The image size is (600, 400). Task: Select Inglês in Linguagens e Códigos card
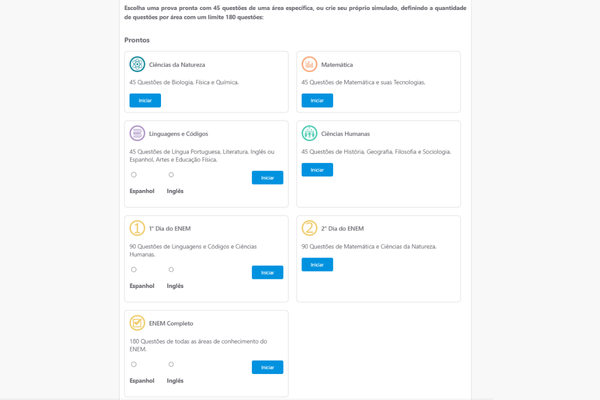point(171,175)
